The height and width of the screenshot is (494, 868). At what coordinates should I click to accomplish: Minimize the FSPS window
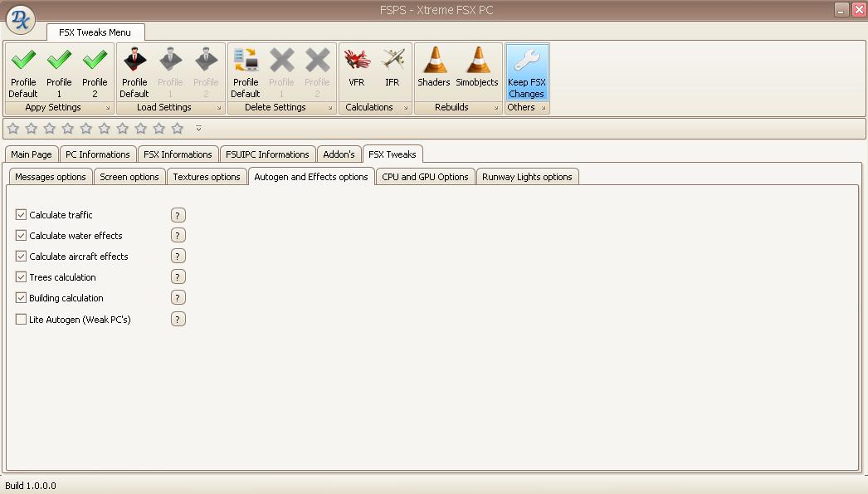841,9
